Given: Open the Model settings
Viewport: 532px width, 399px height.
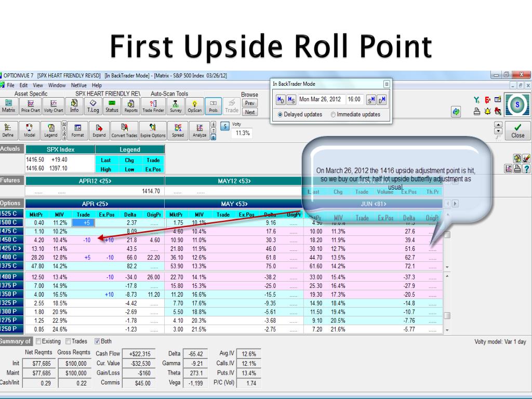Looking at the screenshot, I should point(30,130).
